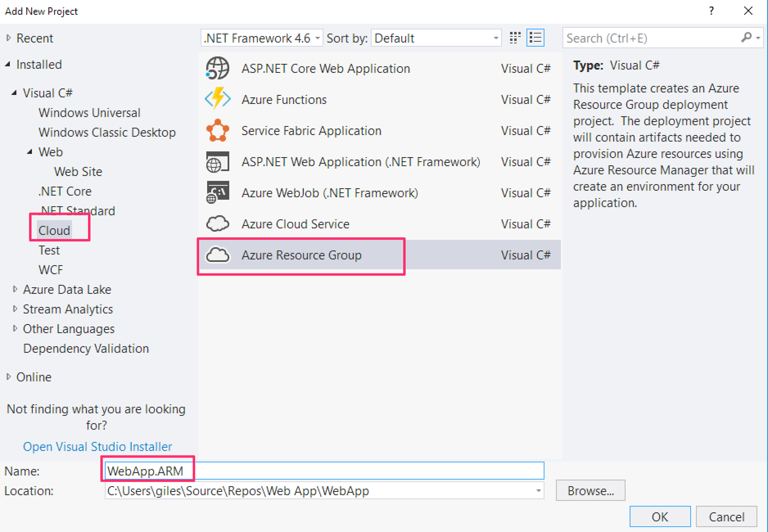Collapse the Visual C# node
The width and height of the screenshot is (768, 532).
click(14, 93)
